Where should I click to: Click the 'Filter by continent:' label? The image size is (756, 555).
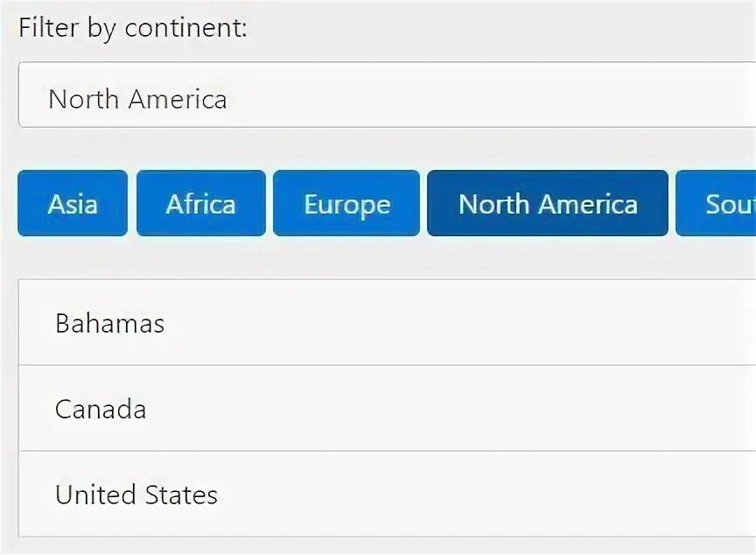click(x=133, y=28)
